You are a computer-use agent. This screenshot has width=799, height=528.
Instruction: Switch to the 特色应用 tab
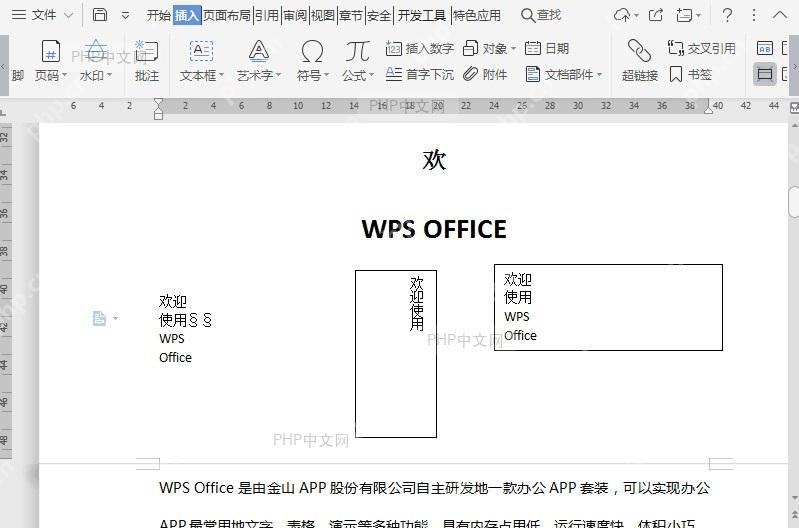click(x=477, y=15)
